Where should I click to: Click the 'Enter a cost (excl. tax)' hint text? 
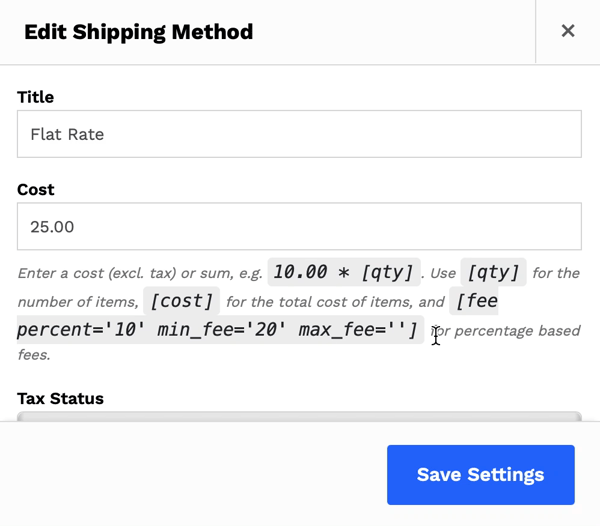140,273
